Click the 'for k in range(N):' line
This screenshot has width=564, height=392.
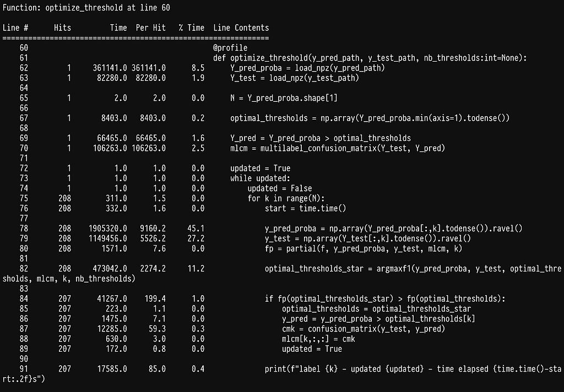click(286, 198)
